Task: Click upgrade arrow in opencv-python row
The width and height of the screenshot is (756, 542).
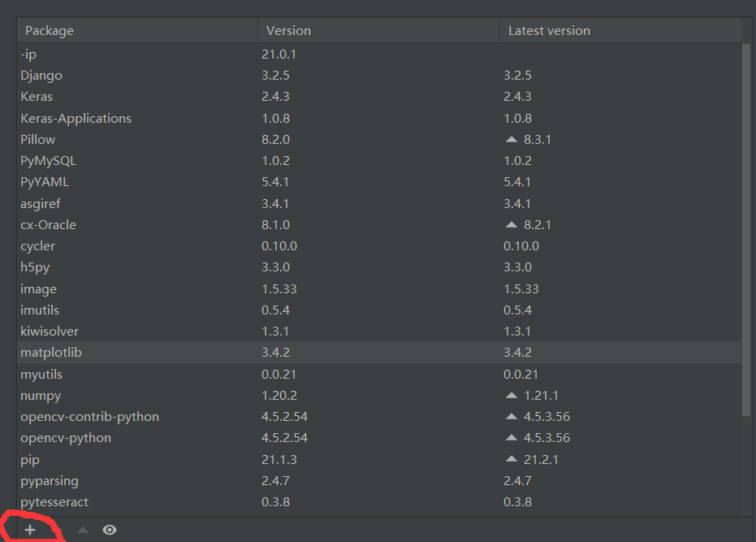Action: 511,438
